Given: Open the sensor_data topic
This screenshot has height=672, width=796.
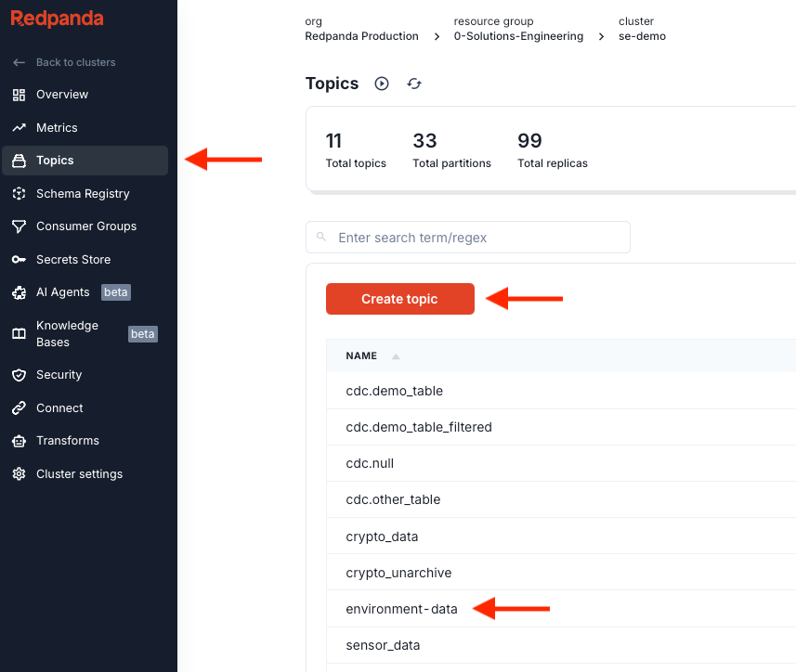Looking at the screenshot, I should pos(383,645).
